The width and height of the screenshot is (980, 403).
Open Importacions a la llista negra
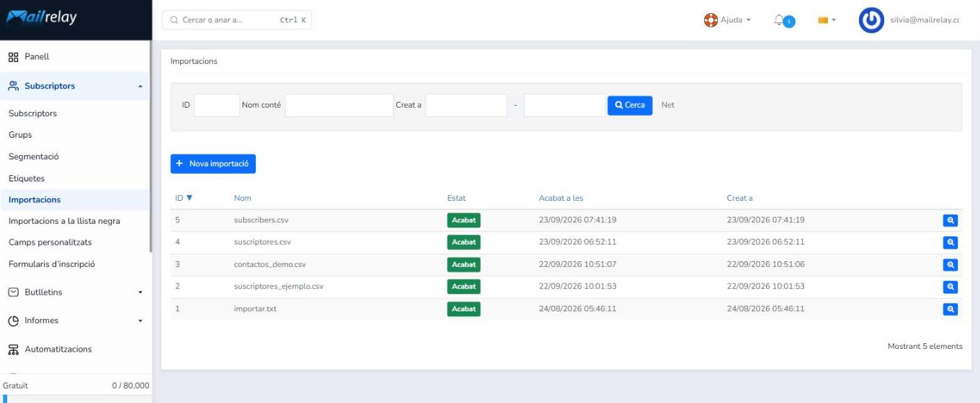coord(64,221)
